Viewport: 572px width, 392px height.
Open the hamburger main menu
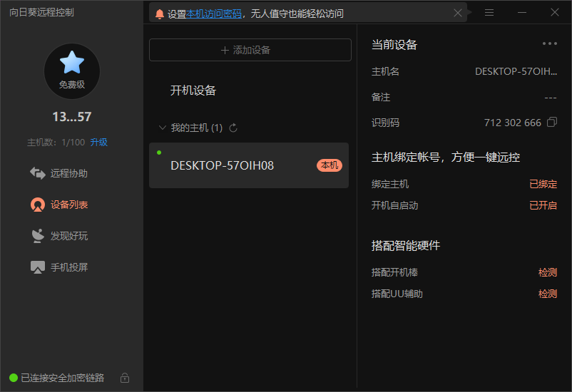[489, 13]
